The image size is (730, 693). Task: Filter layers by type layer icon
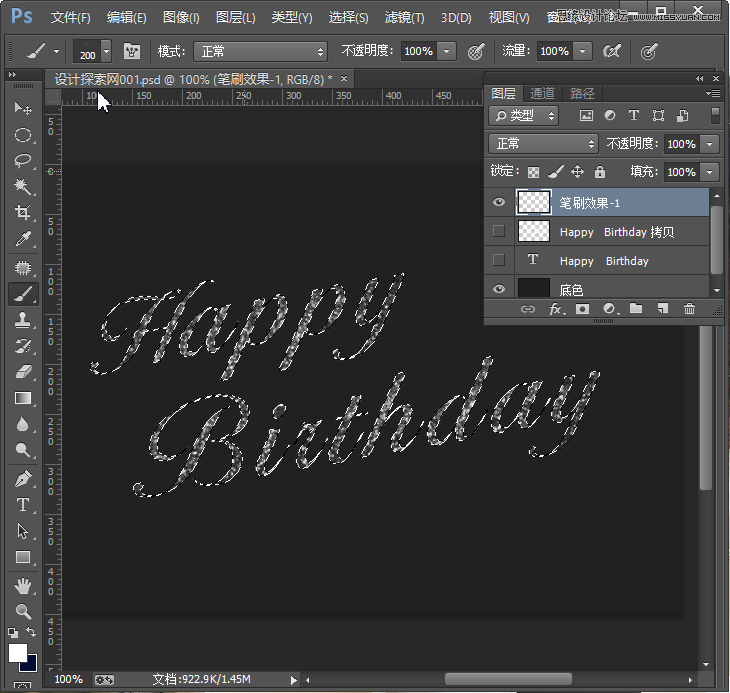pos(634,115)
